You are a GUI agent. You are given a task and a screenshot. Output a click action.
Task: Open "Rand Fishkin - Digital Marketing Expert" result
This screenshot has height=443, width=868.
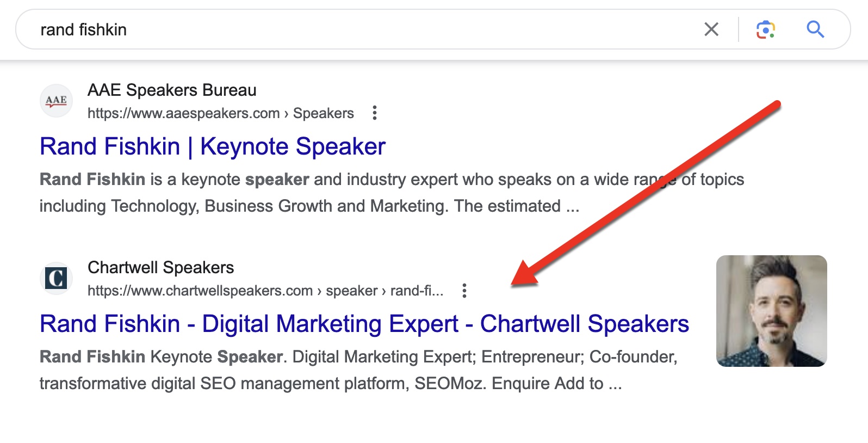[364, 324]
